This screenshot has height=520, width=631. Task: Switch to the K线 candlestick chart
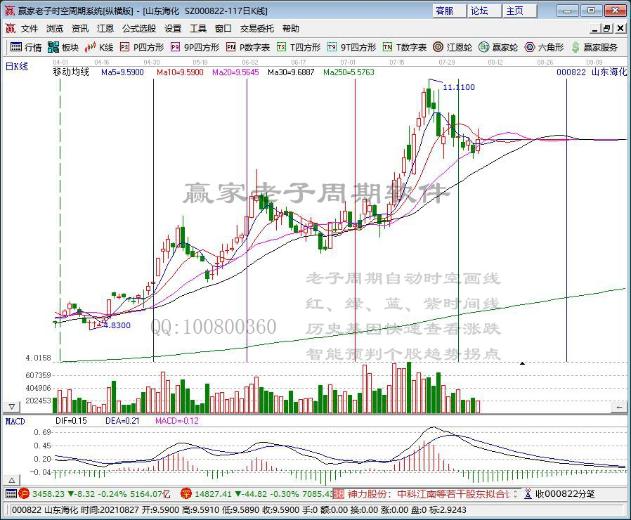point(99,47)
